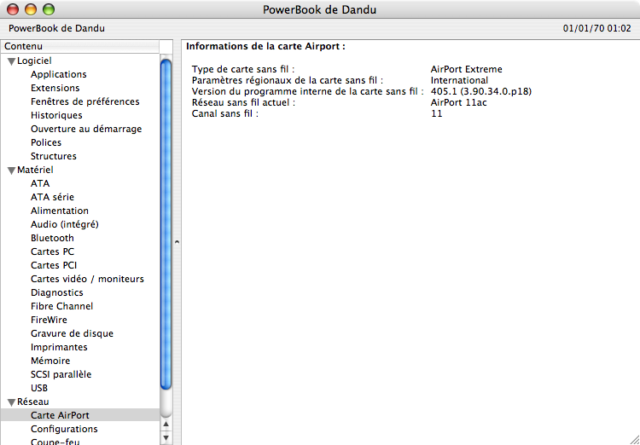The width and height of the screenshot is (640, 445).
Task: Zoom the window with green button
Action: (49, 9)
